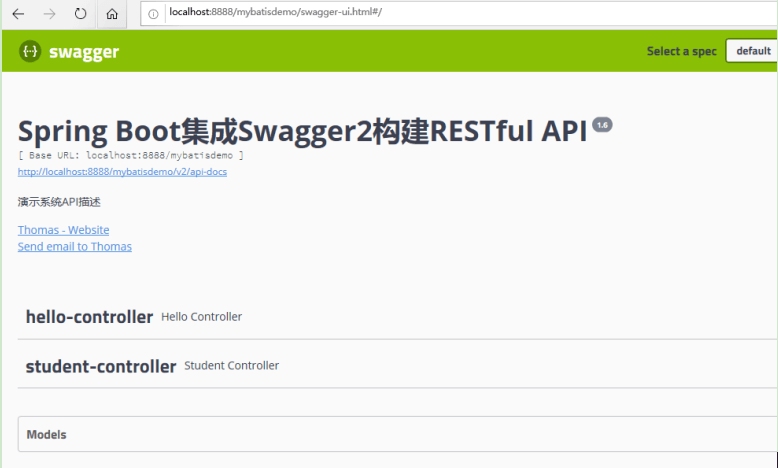Click the Swagger logo icon
778x468 pixels.
tap(30, 51)
